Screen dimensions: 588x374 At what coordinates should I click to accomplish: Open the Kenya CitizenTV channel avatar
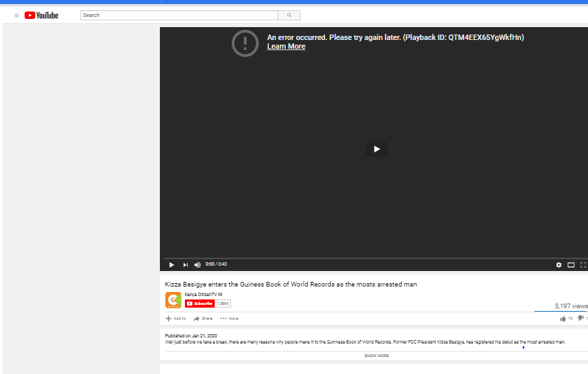(173, 300)
